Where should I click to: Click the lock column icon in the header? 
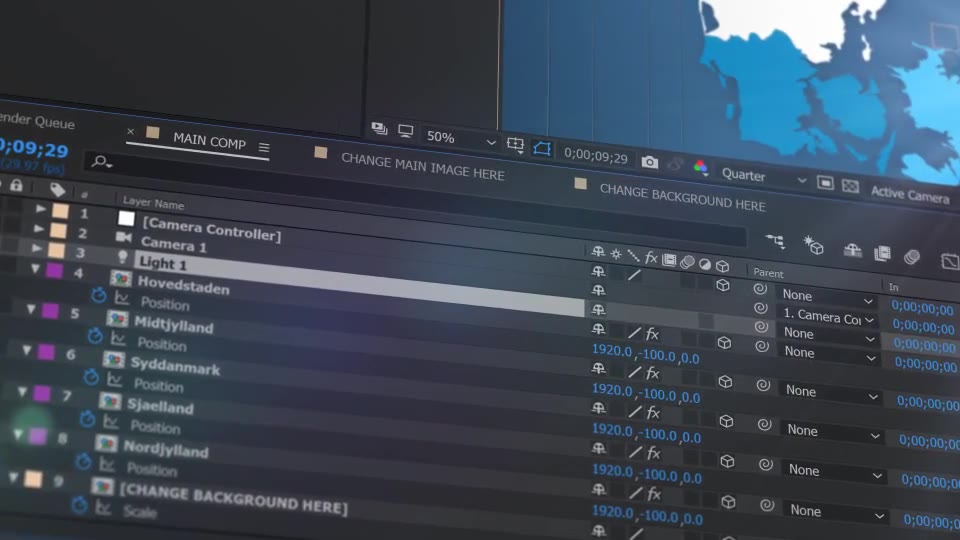click(x=16, y=185)
